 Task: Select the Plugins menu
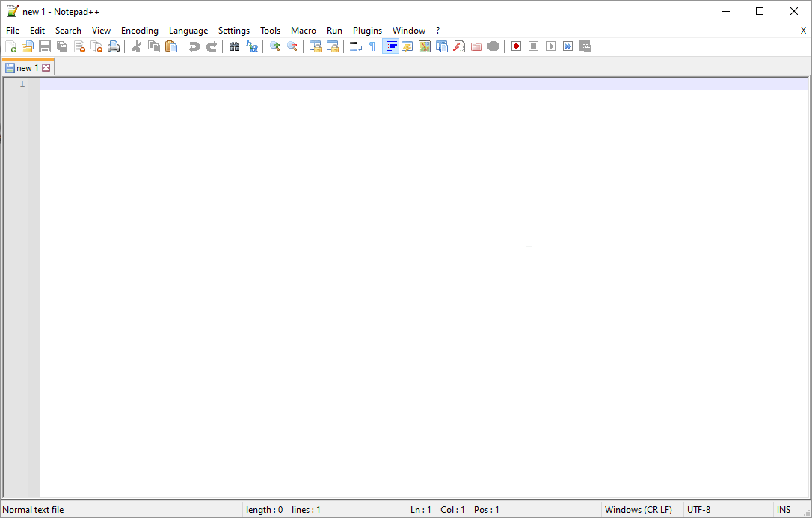click(367, 30)
